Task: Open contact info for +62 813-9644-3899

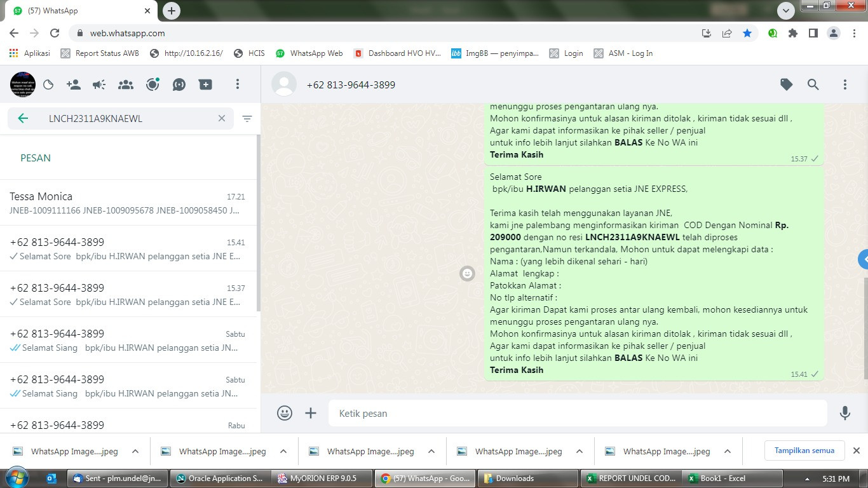Action: [351, 85]
